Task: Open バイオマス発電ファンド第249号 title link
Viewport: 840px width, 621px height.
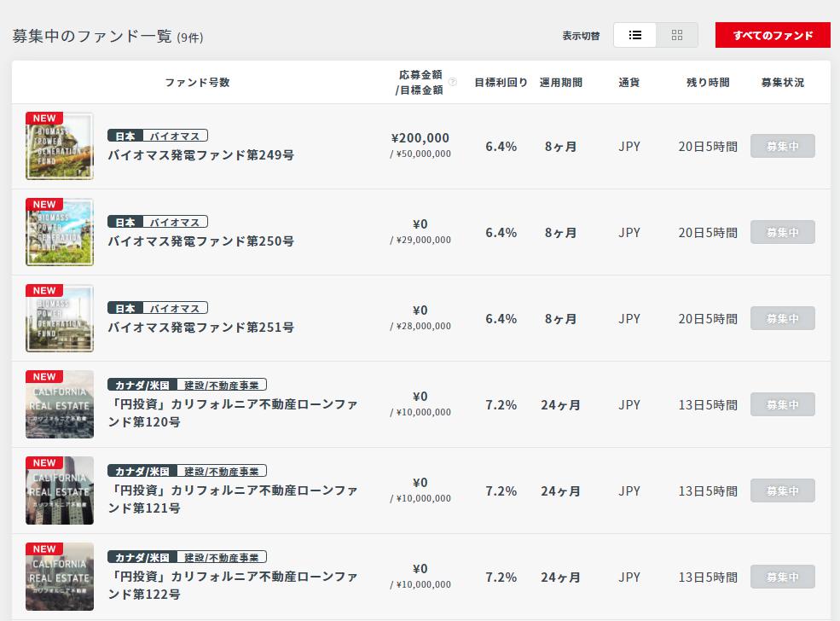Action: [x=201, y=155]
